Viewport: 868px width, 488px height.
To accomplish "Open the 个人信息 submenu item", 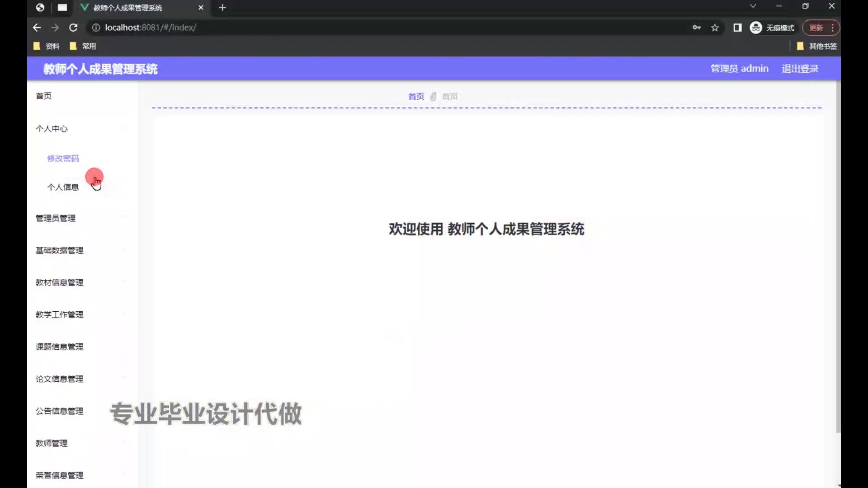I will 63,187.
